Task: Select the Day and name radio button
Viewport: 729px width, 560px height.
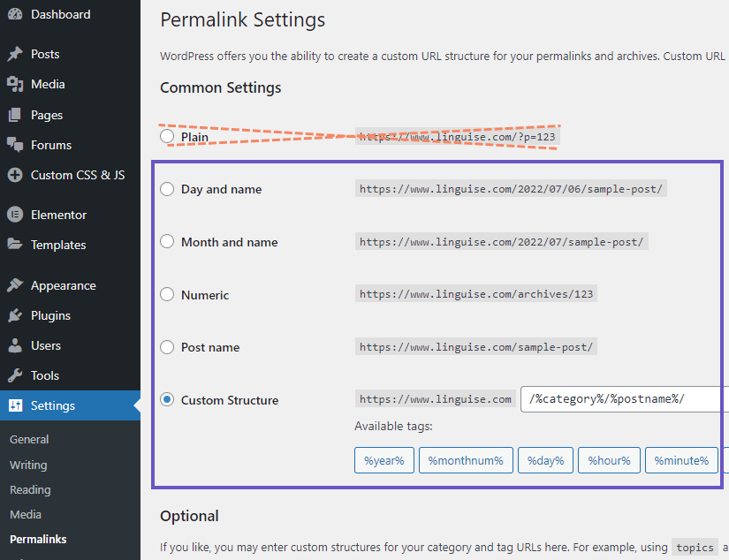Action: click(x=167, y=189)
